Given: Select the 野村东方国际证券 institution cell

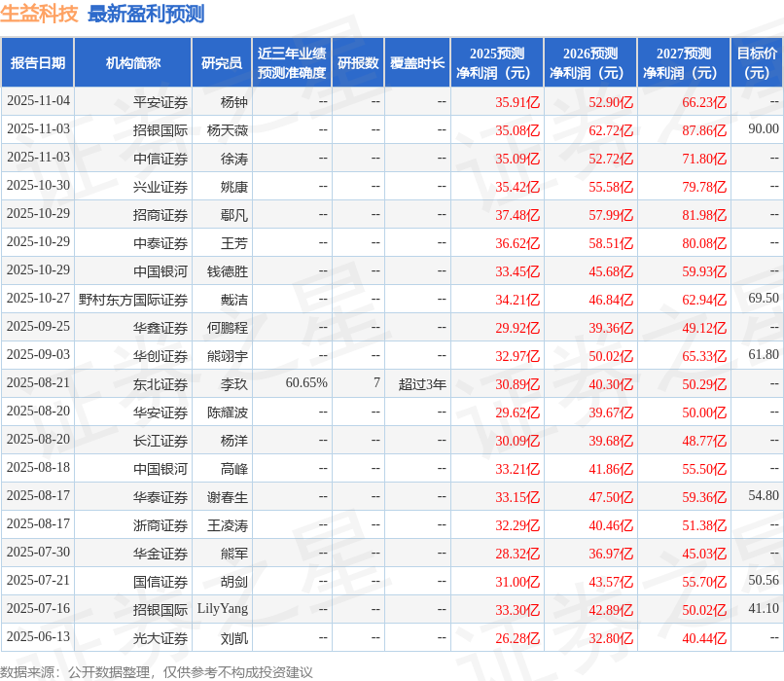Looking at the screenshot, I should tap(133, 300).
